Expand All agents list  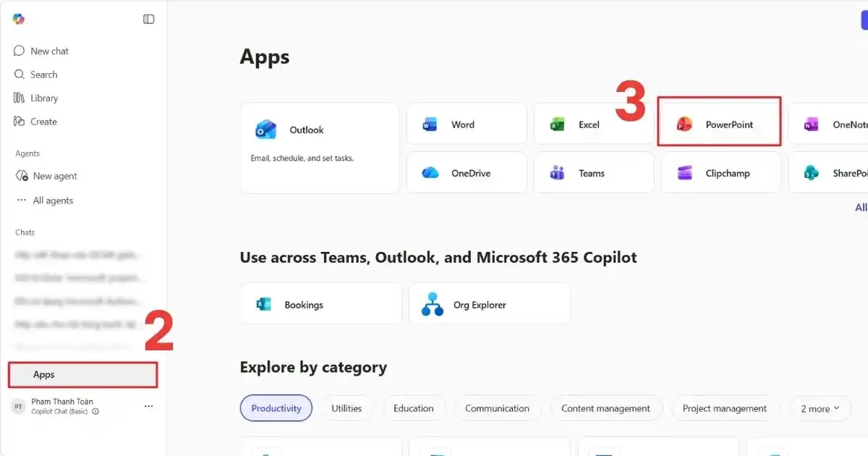coord(45,200)
